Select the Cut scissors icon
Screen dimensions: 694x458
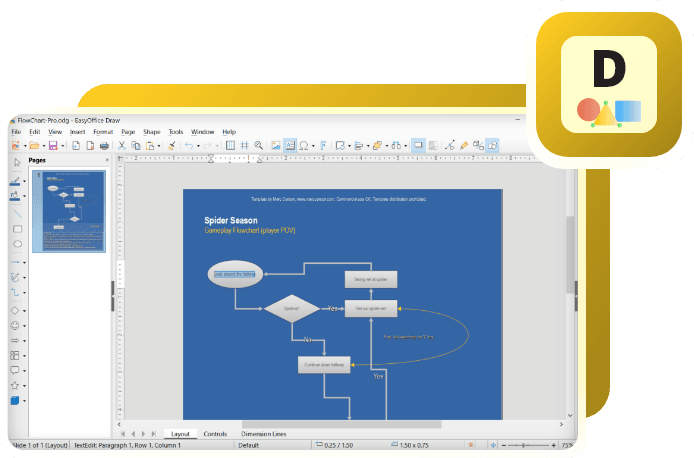(x=122, y=145)
